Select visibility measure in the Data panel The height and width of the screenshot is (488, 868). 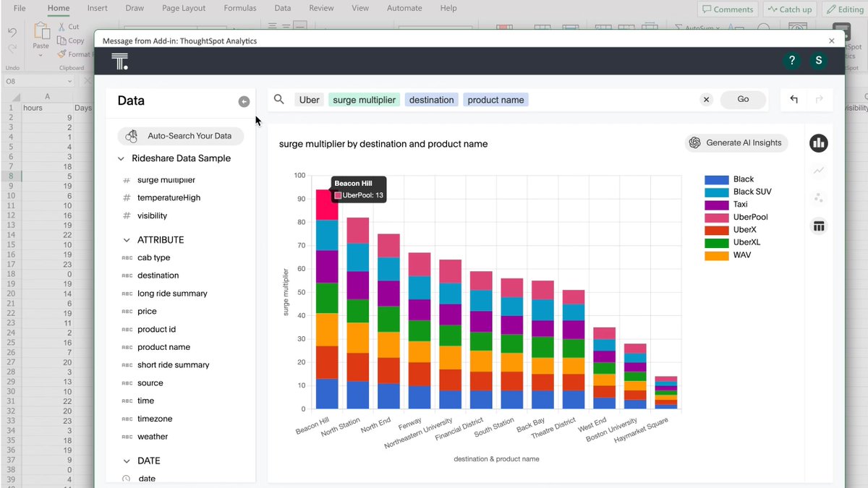152,215
